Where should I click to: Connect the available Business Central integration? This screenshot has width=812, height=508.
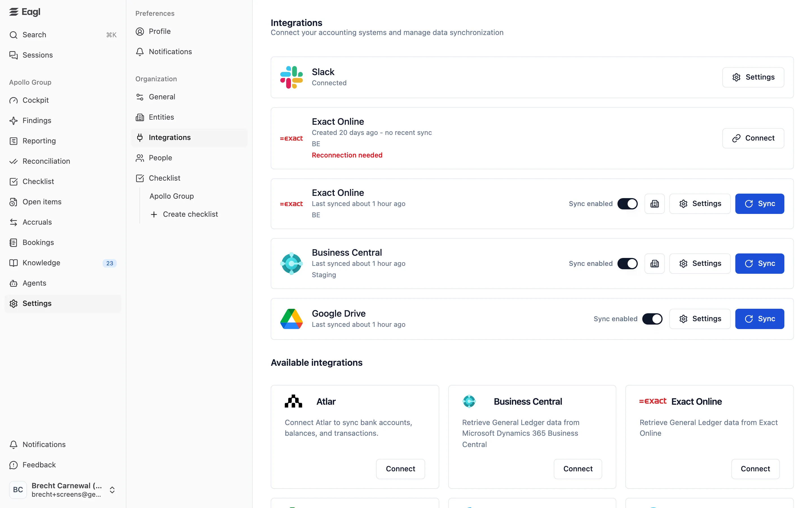click(578, 469)
